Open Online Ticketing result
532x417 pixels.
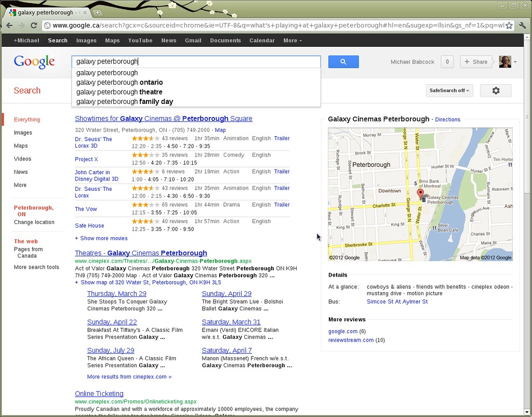coord(99,394)
